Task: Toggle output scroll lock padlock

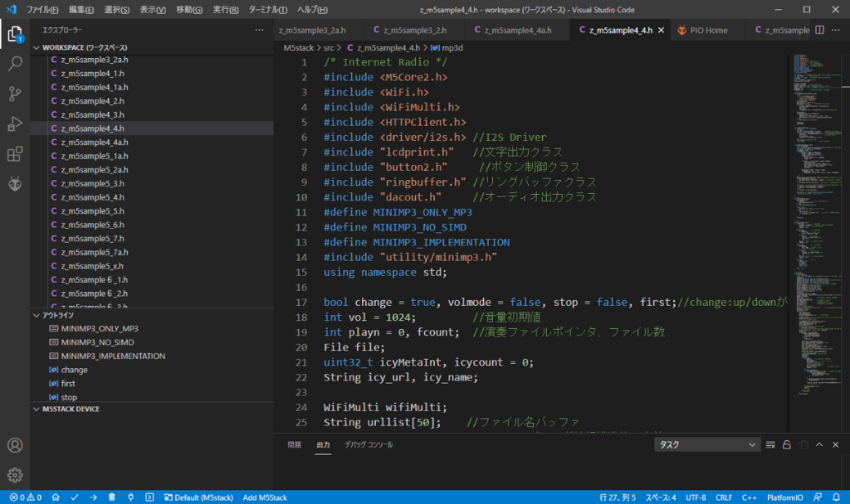Action: coord(786,445)
